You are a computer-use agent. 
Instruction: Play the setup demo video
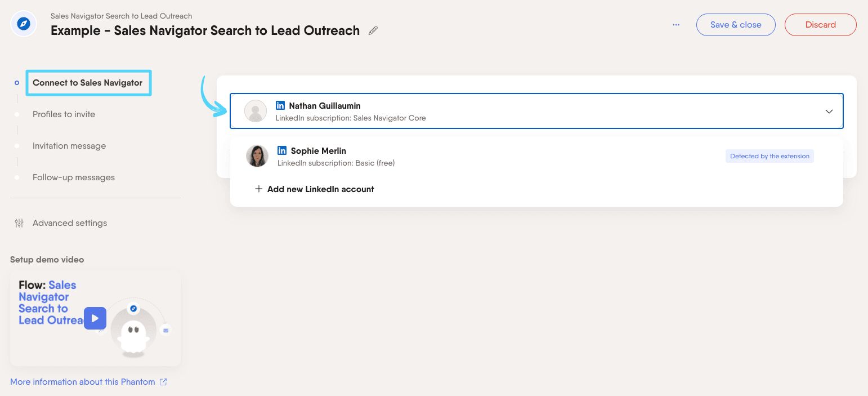[x=95, y=318]
